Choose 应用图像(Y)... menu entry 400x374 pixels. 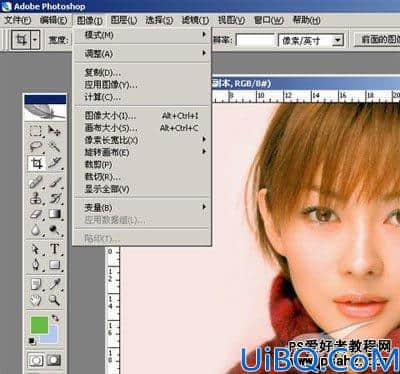pyautogui.click(x=142, y=85)
